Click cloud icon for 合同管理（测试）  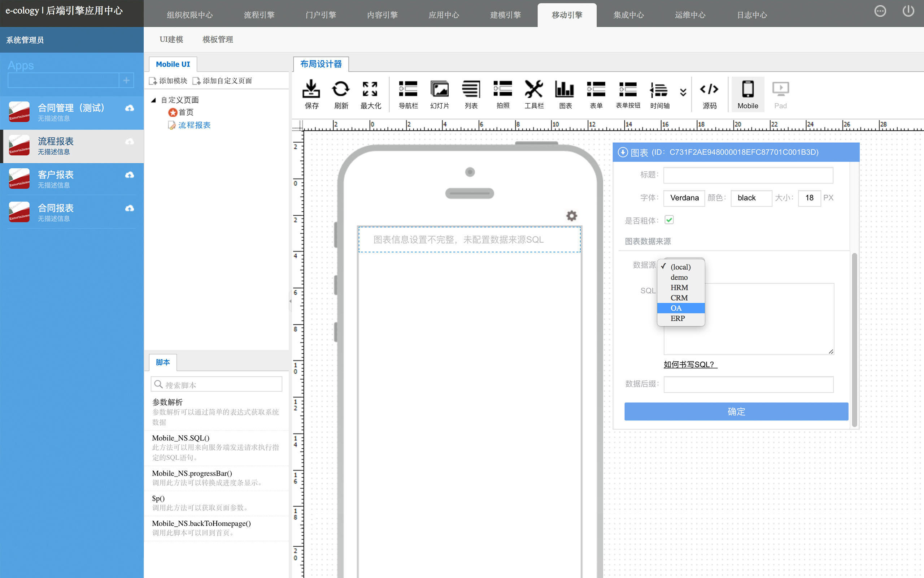coord(130,108)
